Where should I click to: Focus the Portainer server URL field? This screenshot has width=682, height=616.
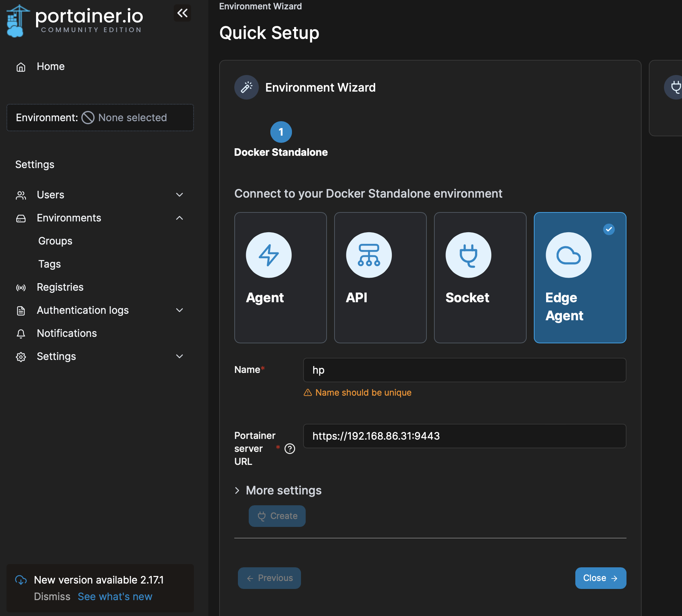coord(465,436)
